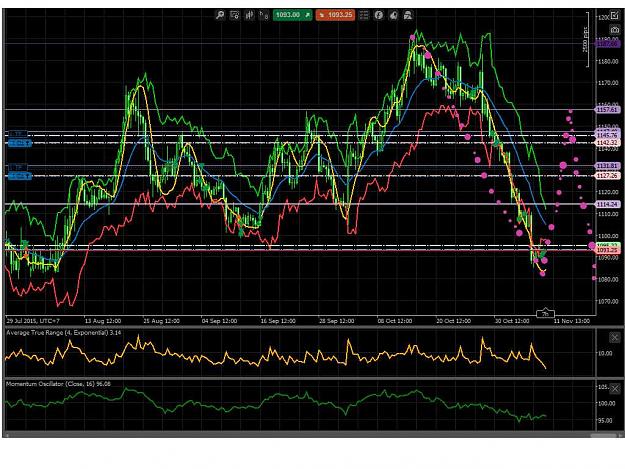Click the third round icon right of the buy button
This screenshot has height=469, width=625.
pos(393,15)
